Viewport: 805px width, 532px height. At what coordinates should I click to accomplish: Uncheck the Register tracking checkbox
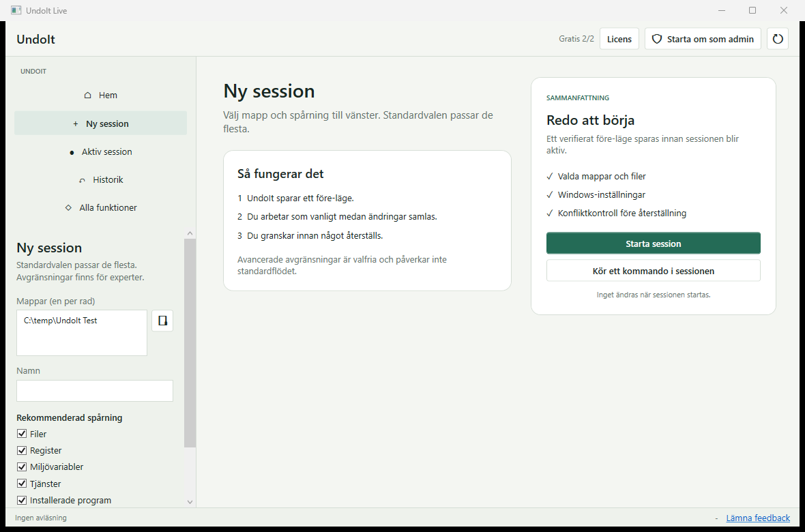pyautogui.click(x=22, y=450)
